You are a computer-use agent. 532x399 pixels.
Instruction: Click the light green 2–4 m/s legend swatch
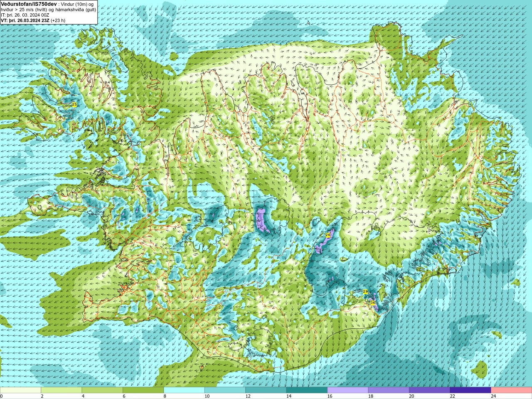tap(61, 390)
